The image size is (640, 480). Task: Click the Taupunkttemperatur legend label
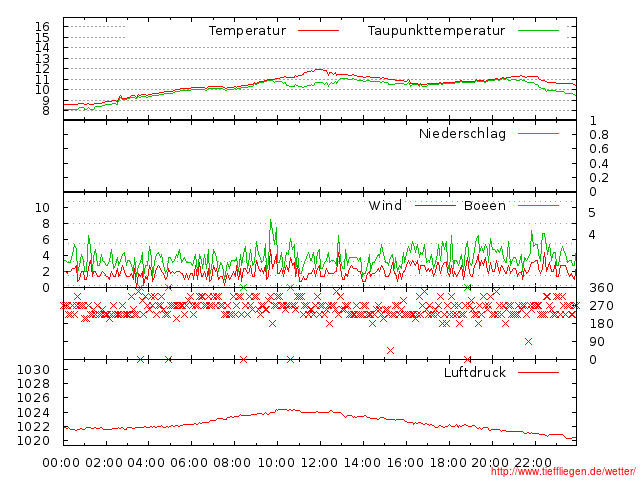pyautogui.click(x=436, y=31)
